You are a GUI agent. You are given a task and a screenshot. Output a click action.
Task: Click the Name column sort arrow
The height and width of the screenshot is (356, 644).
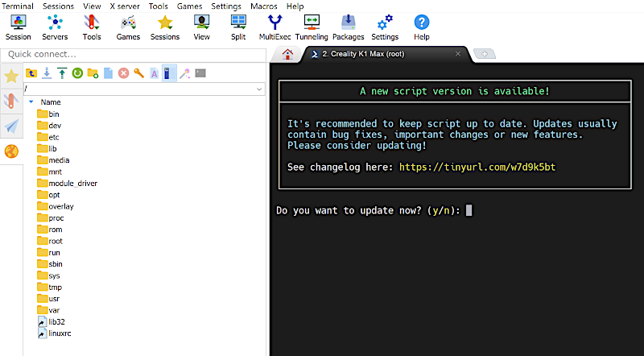[31, 101]
